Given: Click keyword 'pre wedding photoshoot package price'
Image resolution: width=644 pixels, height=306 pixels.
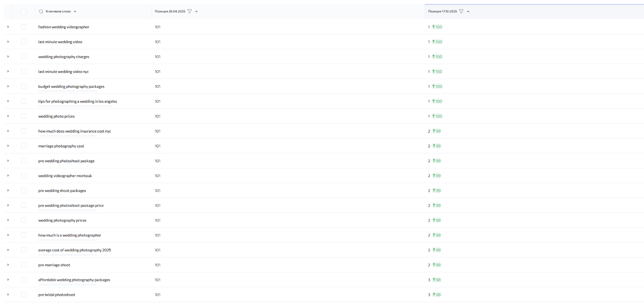Looking at the screenshot, I should click(x=71, y=206).
